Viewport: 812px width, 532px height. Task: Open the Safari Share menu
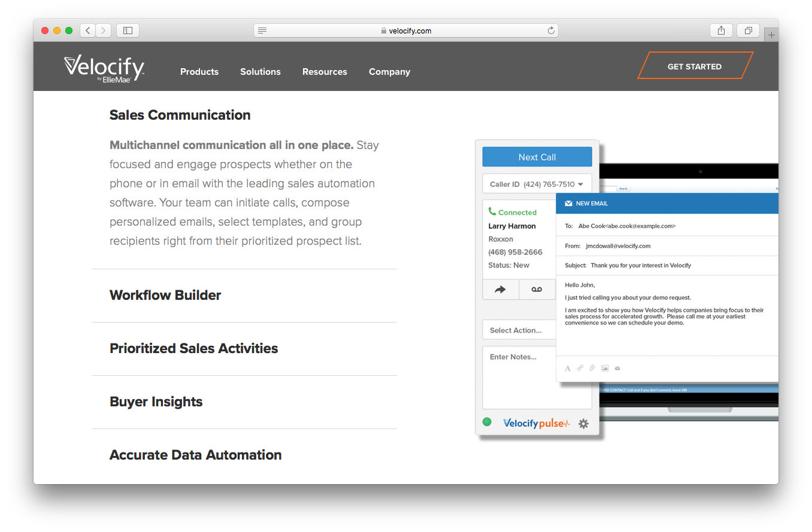[x=721, y=31]
